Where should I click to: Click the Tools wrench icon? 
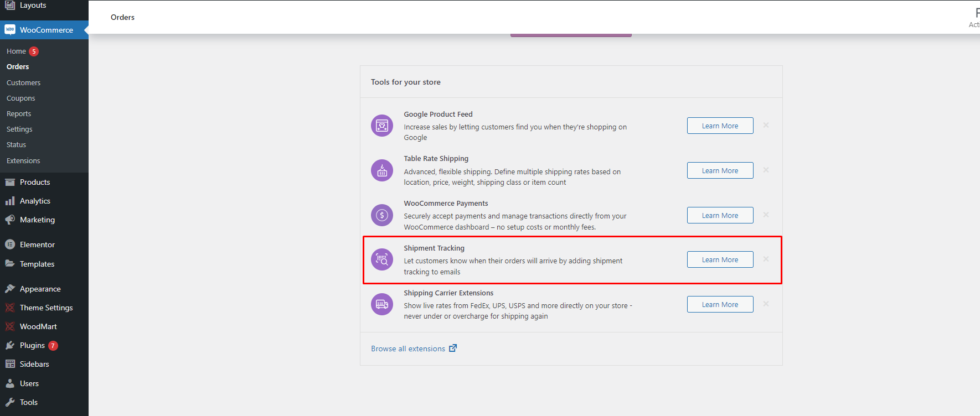click(x=10, y=402)
